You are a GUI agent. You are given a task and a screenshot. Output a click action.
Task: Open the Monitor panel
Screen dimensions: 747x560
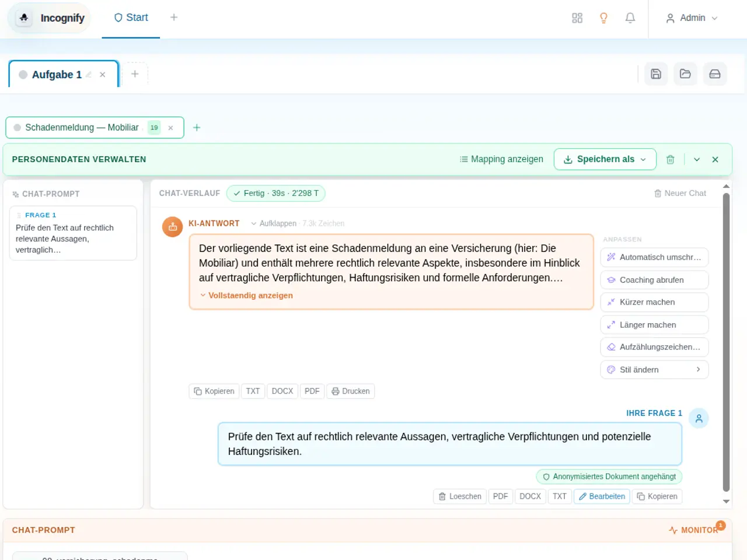point(694,530)
